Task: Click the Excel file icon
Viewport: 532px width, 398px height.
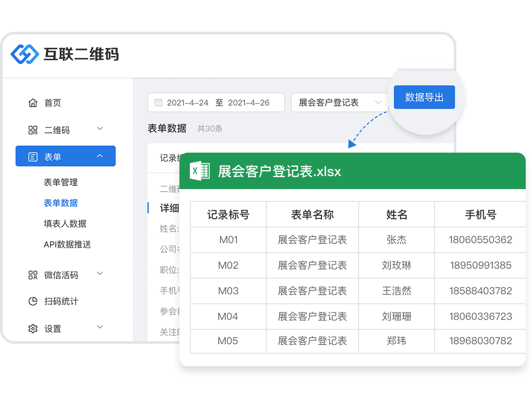Action: click(x=199, y=171)
